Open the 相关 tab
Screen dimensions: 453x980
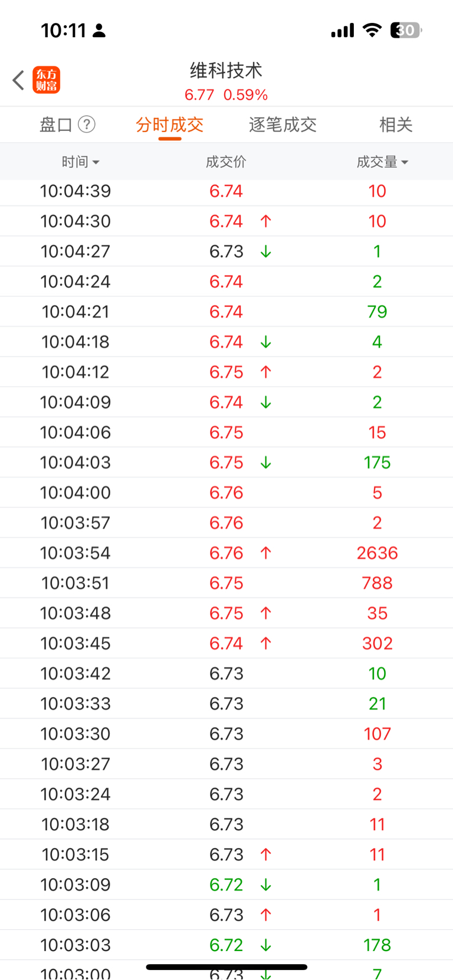396,125
